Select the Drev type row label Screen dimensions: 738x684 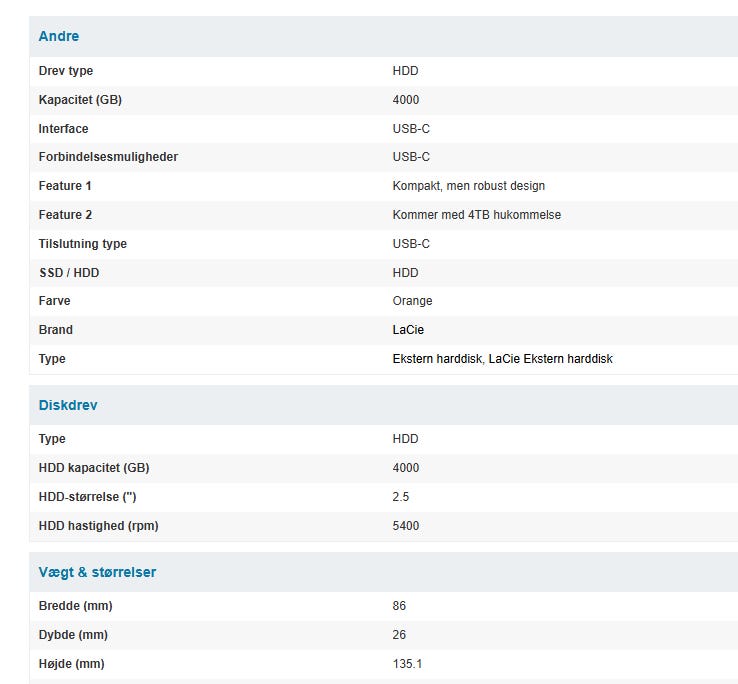pos(66,71)
